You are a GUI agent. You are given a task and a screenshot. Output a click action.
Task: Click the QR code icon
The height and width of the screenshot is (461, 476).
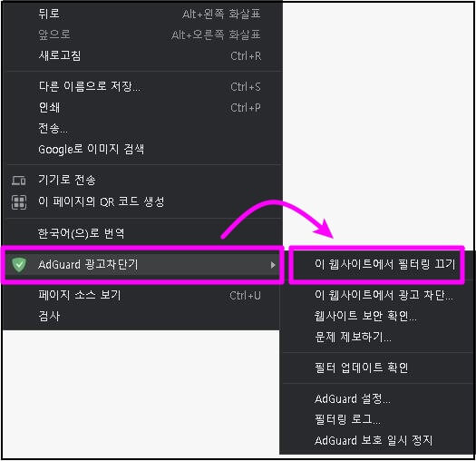(x=19, y=202)
